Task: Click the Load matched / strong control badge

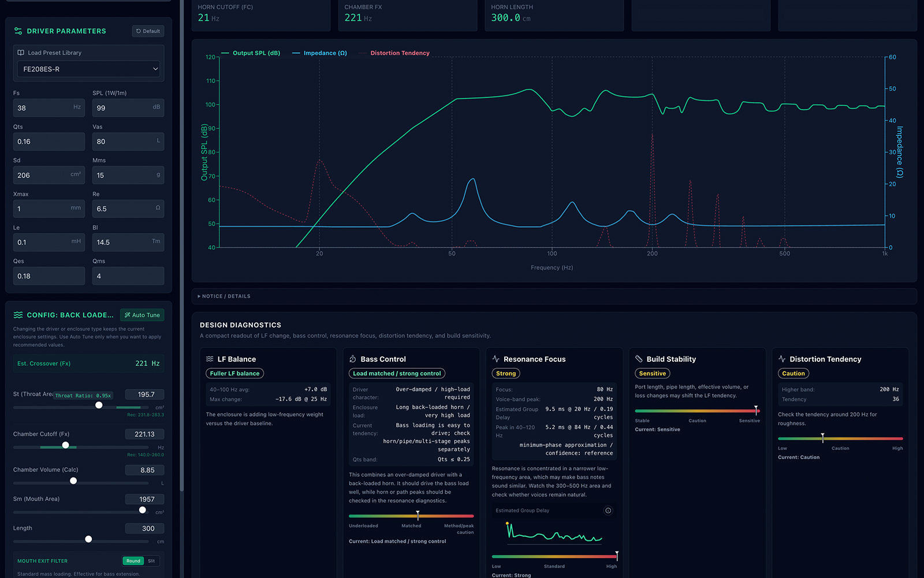Action: coord(397,373)
